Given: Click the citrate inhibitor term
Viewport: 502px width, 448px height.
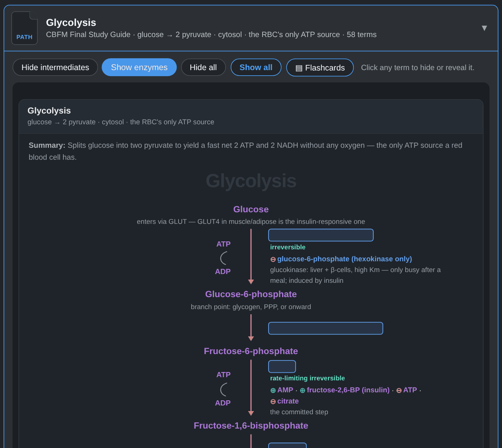Looking at the screenshot, I should 288,401.
